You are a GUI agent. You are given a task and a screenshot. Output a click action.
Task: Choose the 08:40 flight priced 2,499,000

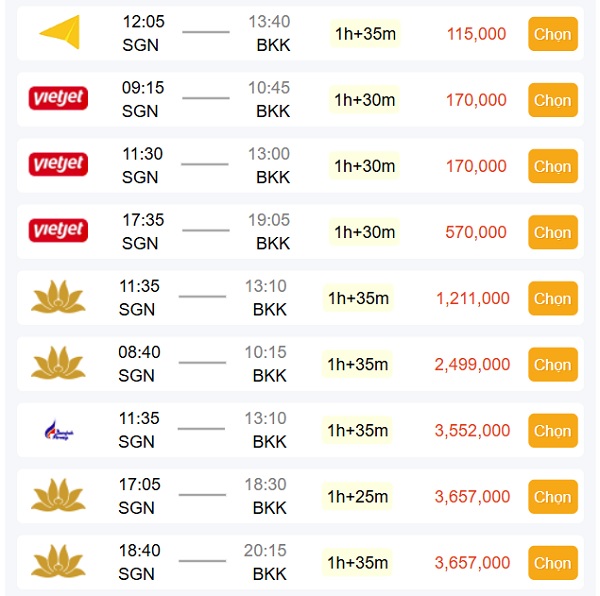click(553, 365)
